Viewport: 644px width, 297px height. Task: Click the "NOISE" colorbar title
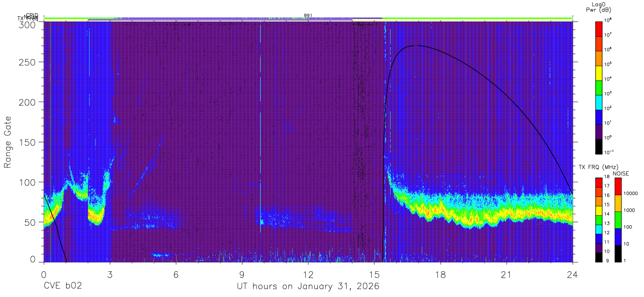point(621,173)
